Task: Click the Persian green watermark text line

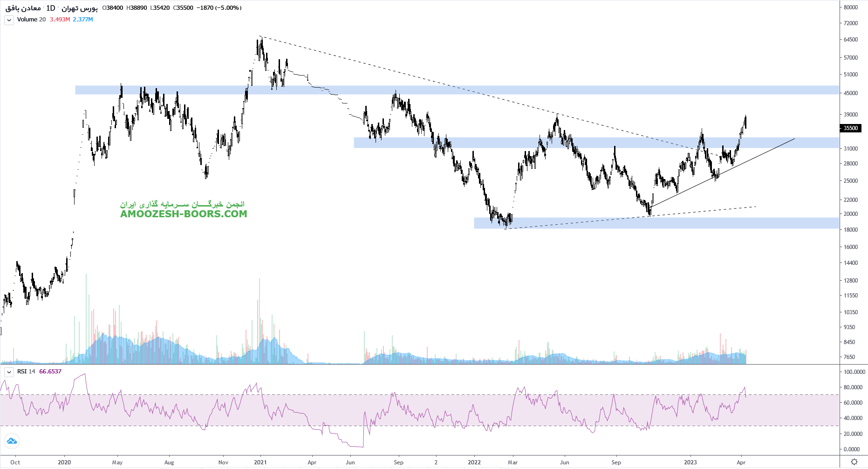Action: tap(182, 204)
